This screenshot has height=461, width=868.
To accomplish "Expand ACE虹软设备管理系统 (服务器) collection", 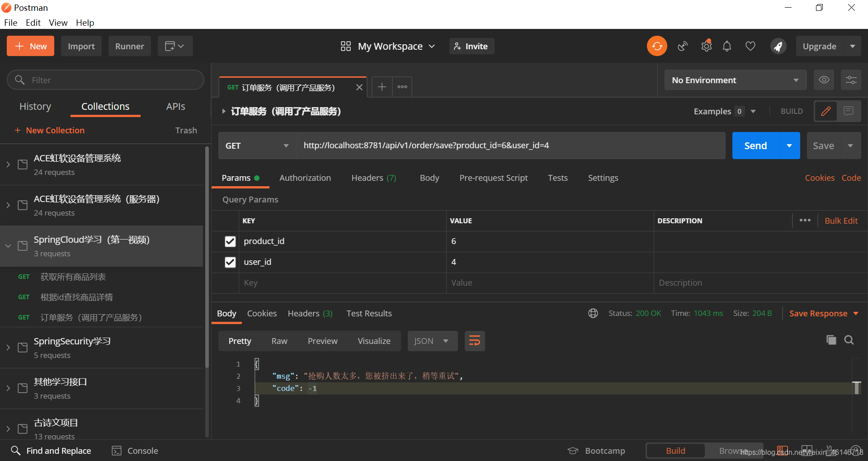I will [x=8, y=205].
